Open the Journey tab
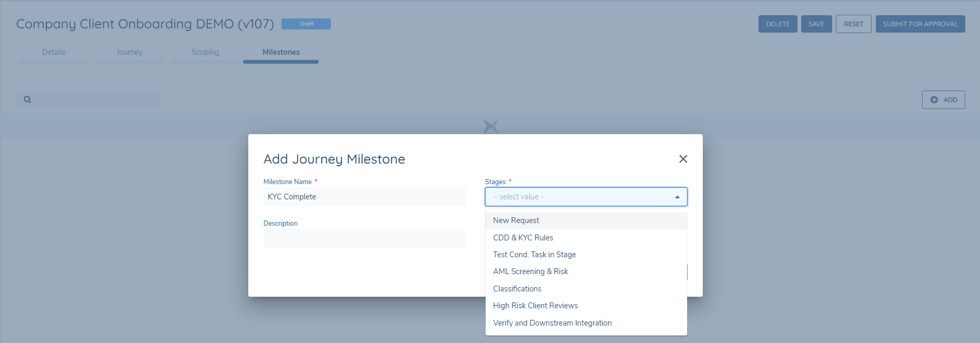980x343 pixels. click(129, 52)
